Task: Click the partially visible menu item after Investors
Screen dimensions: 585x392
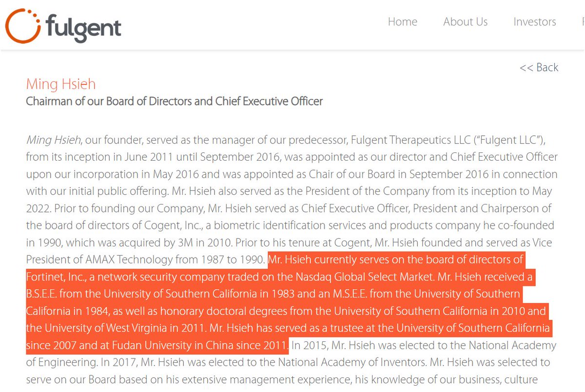Action: [582, 22]
